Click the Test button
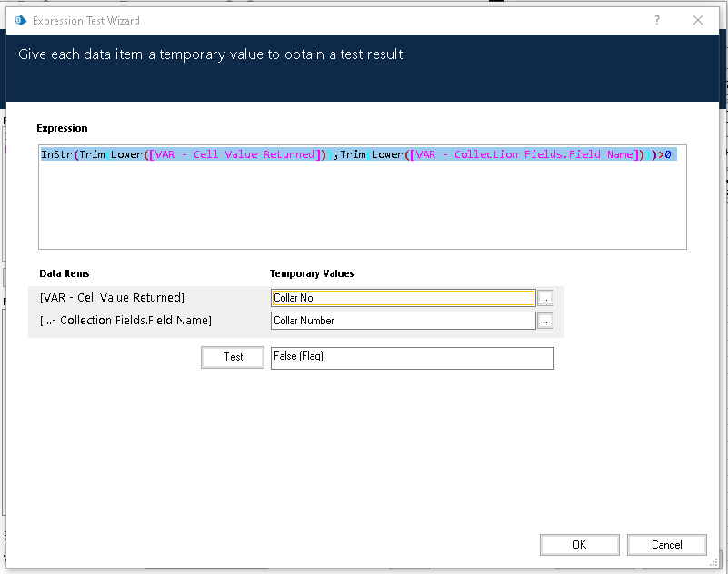 (x=233, y=357)
